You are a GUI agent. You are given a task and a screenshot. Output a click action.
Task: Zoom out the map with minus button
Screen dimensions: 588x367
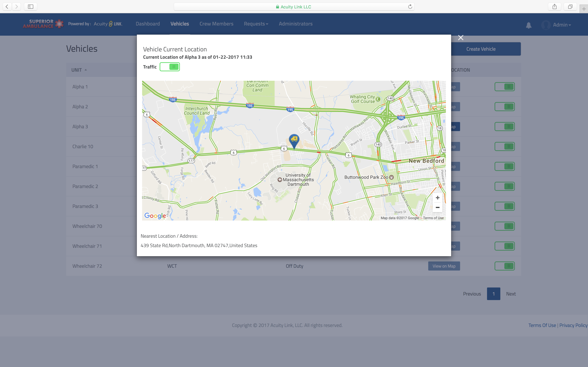(437, 208)
